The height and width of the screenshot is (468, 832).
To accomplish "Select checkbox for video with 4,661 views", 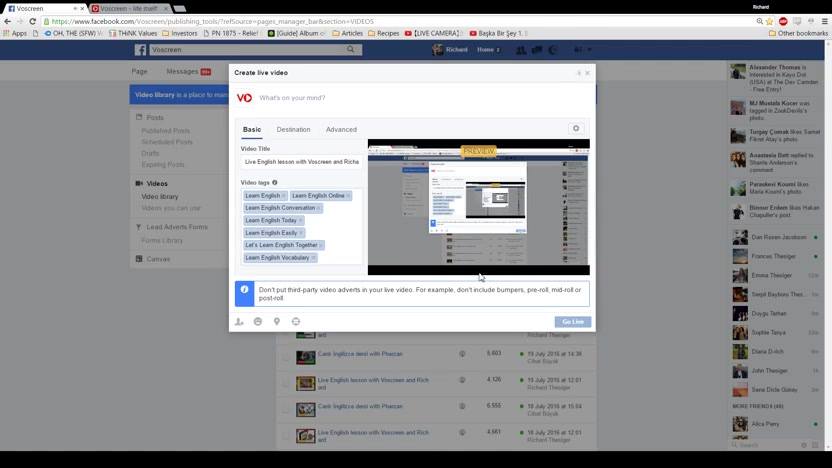I will click(x=285, y=436).
